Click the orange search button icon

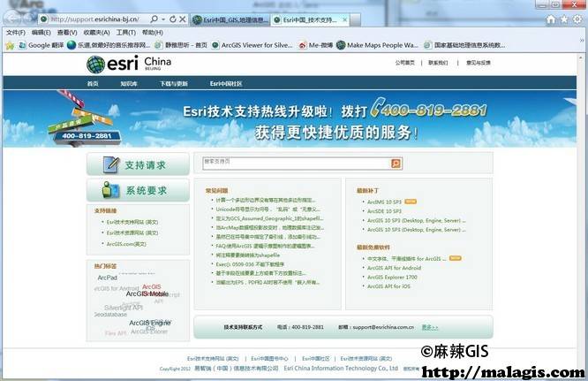(x=396, y=164)
